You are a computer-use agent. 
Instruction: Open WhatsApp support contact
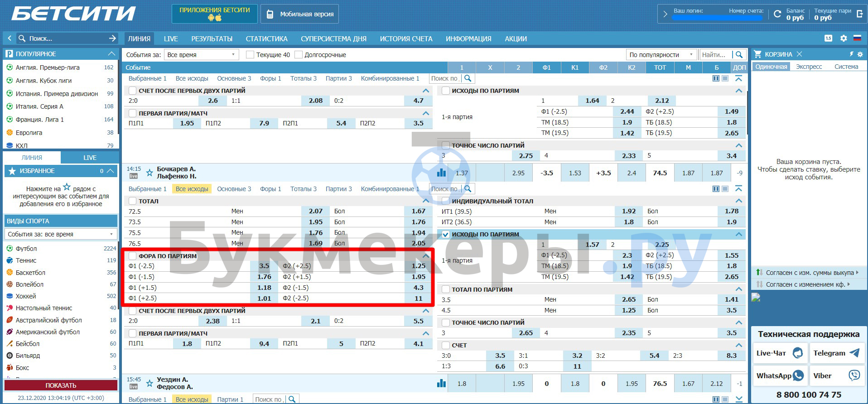(780, 375)
